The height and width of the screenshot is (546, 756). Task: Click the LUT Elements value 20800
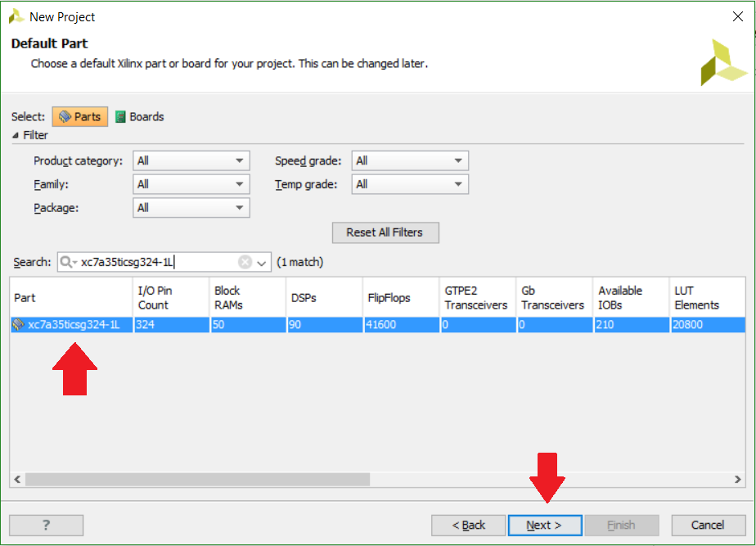(x=687, y=325)
